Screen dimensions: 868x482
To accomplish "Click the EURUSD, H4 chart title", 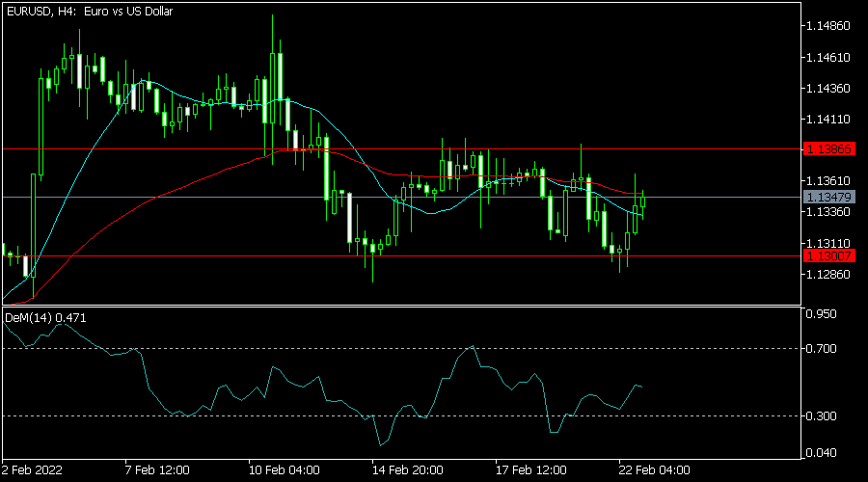I will point(90,11).
